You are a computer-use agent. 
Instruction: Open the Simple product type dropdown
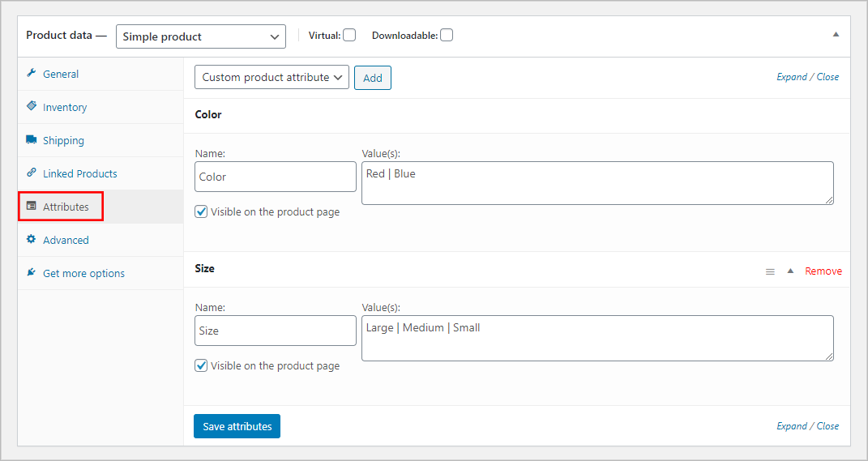(x=200, y=36)
